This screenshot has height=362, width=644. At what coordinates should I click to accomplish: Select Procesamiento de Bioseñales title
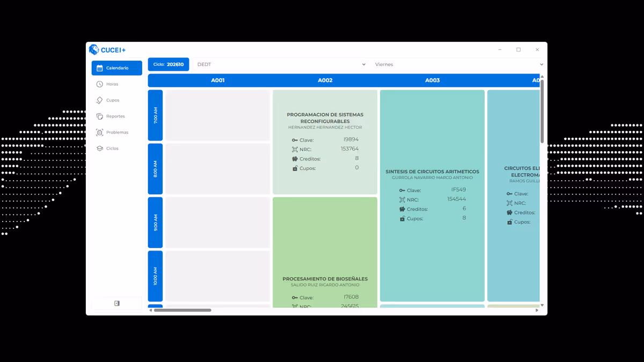pos(325,279)
